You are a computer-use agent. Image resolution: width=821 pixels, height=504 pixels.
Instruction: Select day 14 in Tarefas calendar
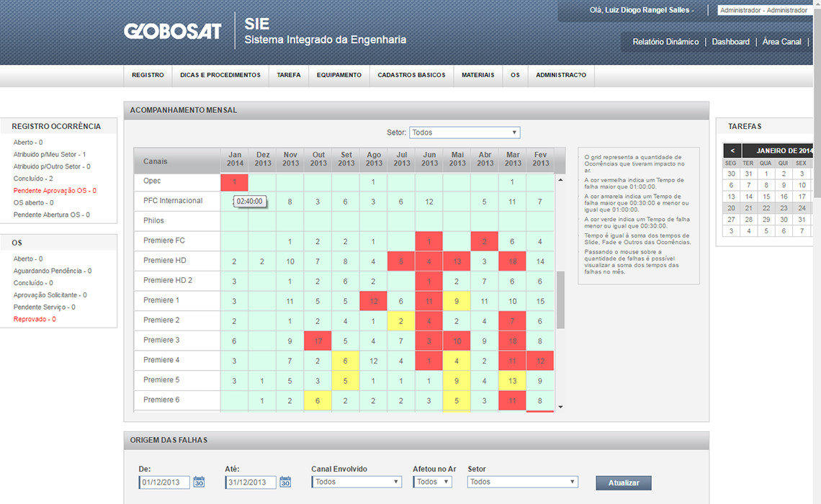click(x=749, y=197)
